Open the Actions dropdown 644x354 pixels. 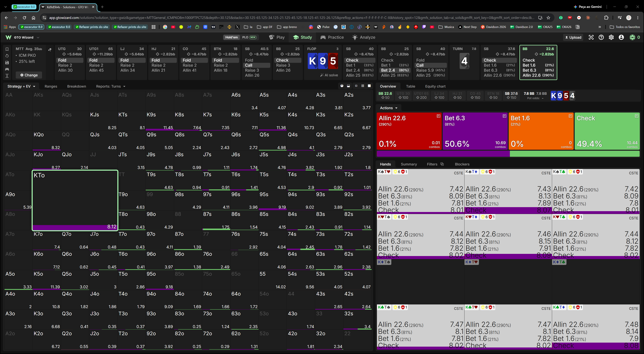[x=388, y=108]
